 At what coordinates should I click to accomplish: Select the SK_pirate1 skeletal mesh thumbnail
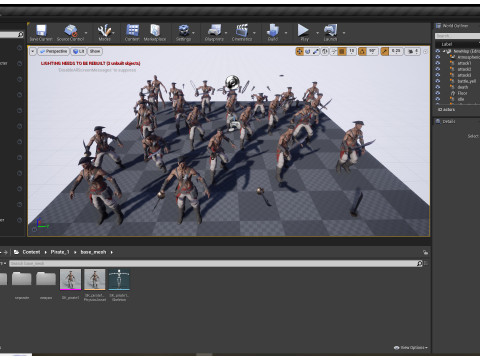tap(70, 280)
